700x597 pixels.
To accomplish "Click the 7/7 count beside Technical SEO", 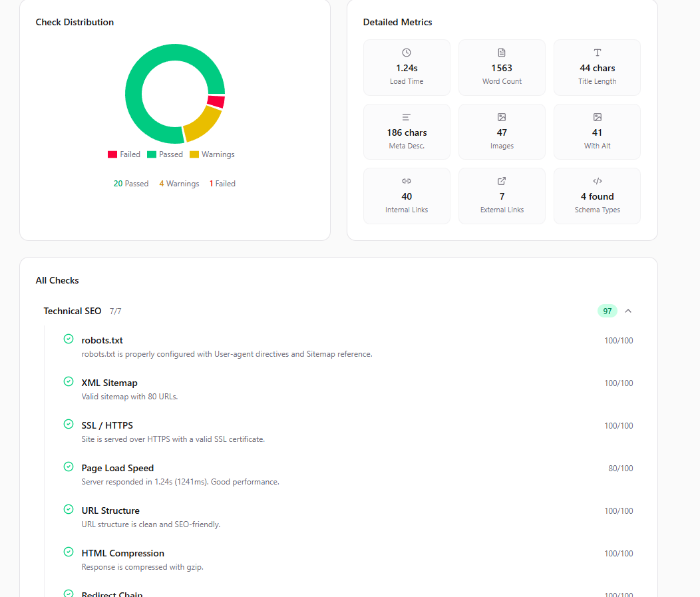I will click(x=115, y=311).
